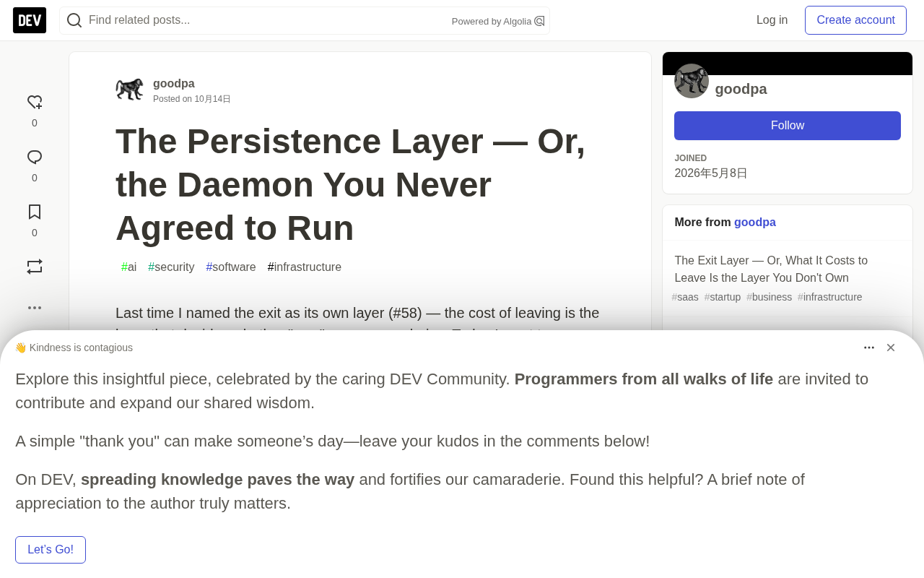Screen dimensions: 924x578
Task: Click the Create account button
Action: [x=855, y=20]
